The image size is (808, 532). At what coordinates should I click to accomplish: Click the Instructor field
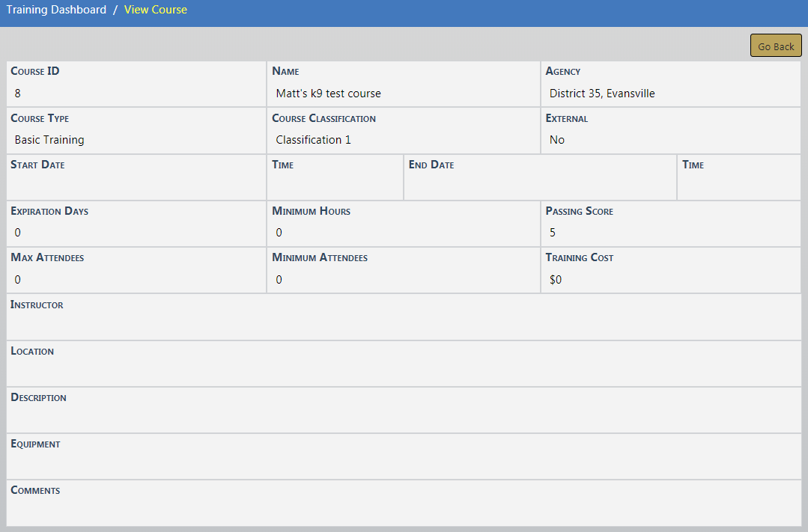point(404,323)
